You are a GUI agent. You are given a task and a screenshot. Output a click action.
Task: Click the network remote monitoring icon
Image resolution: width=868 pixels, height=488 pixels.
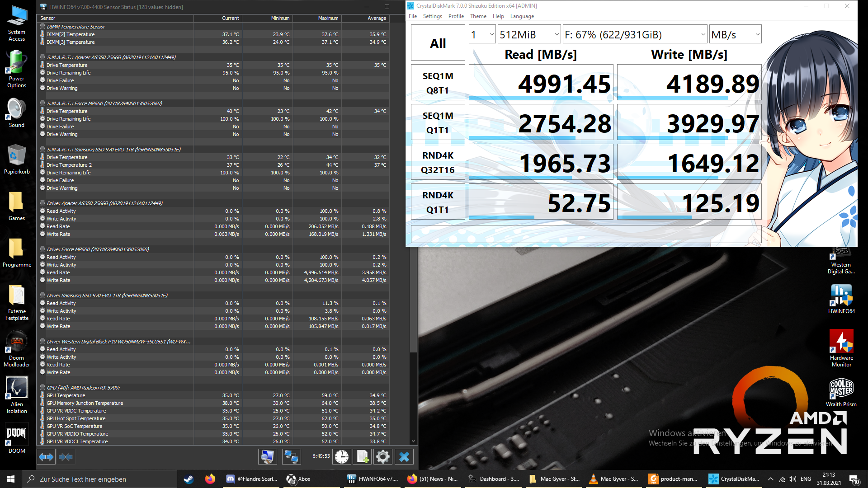point(291,457)
